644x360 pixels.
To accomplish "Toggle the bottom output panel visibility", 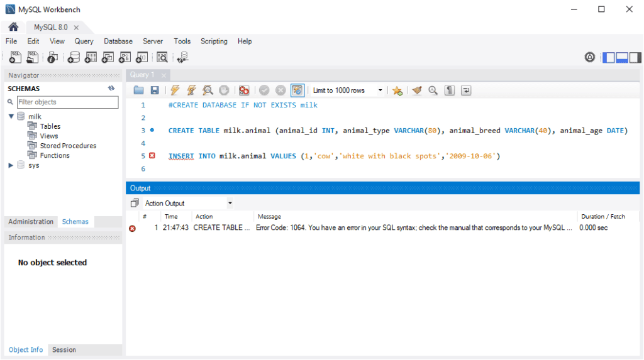I will (x=622, y=57).
